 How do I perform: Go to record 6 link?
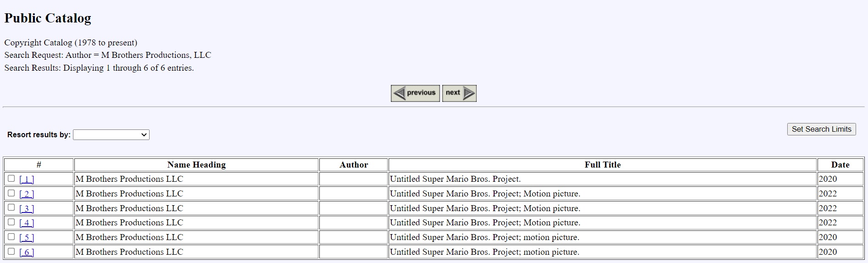pos(27,252)
